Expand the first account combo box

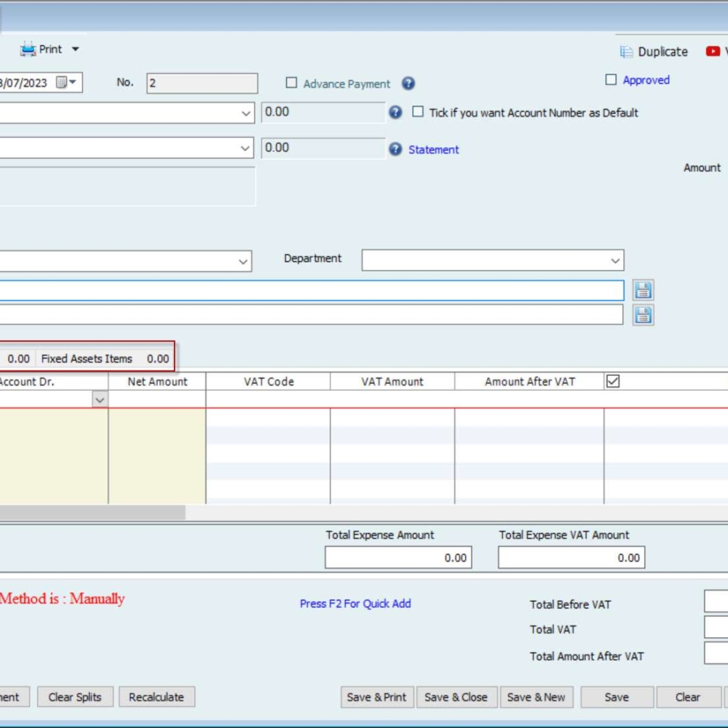point(245,113)
